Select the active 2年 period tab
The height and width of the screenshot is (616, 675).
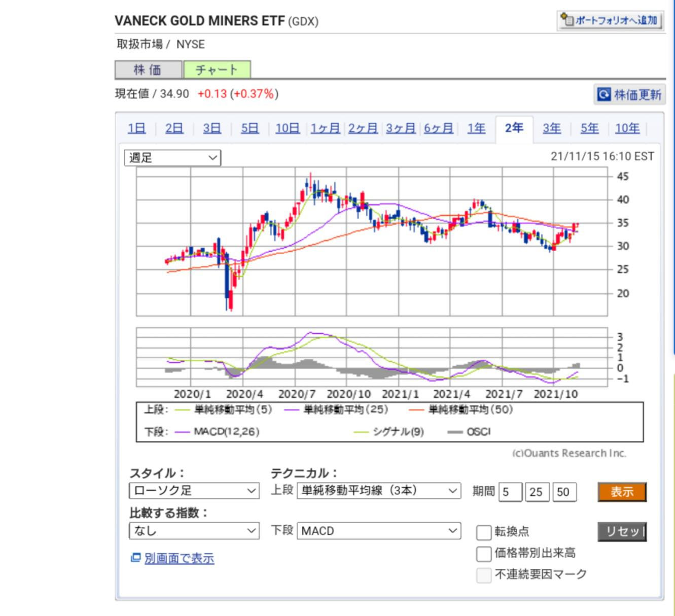click(x=514, y=128)
